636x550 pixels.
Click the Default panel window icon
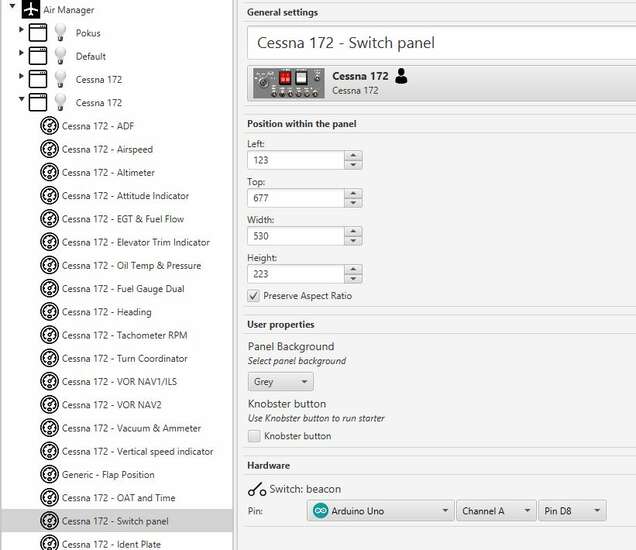[x=38, y=56]
